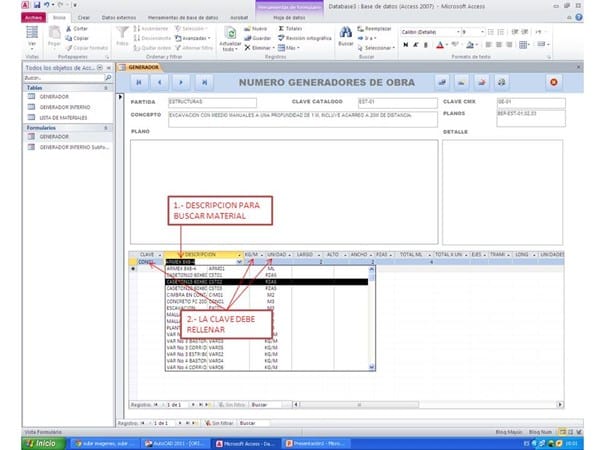
Task: Apply the background fill color bucket
Action: click(470, 45)
